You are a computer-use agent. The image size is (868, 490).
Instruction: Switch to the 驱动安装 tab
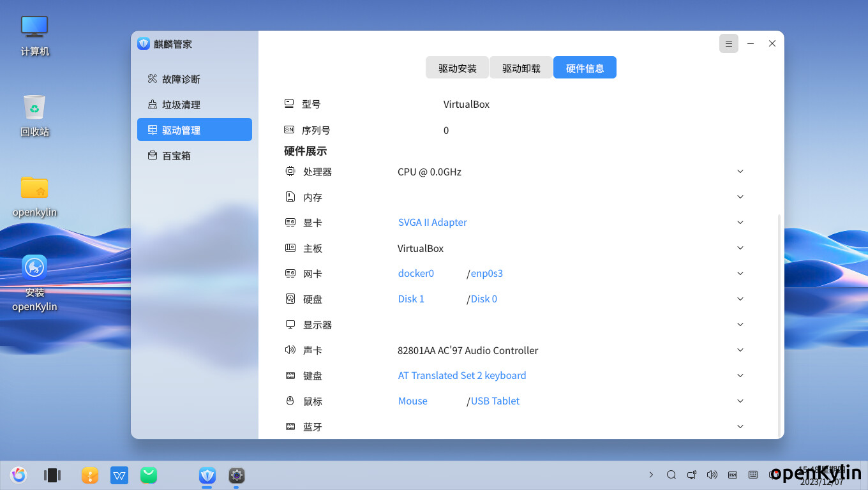457,68
